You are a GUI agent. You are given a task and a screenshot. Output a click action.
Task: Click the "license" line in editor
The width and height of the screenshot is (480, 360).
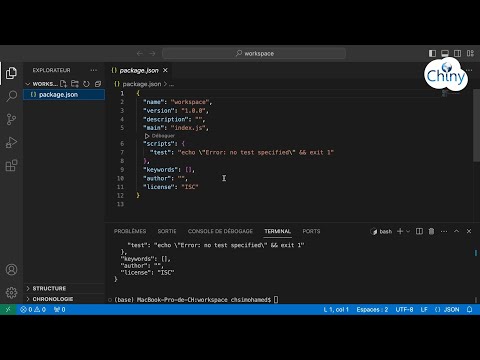pyautogui.click(x=171, y=187)
